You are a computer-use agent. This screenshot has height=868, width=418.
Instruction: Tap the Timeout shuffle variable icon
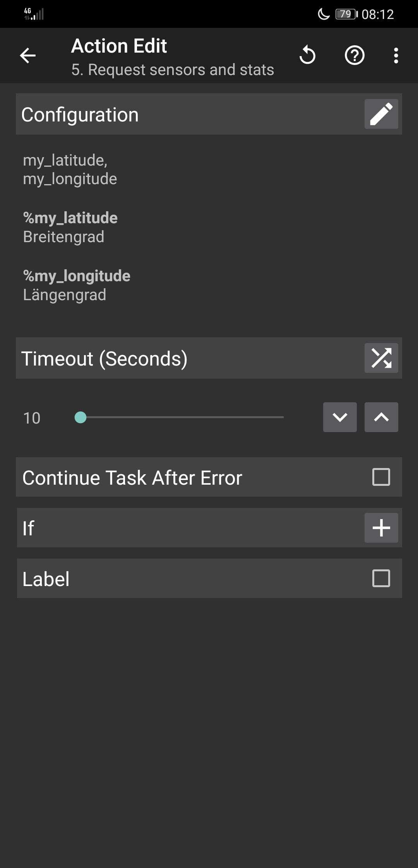coord(381,358)
